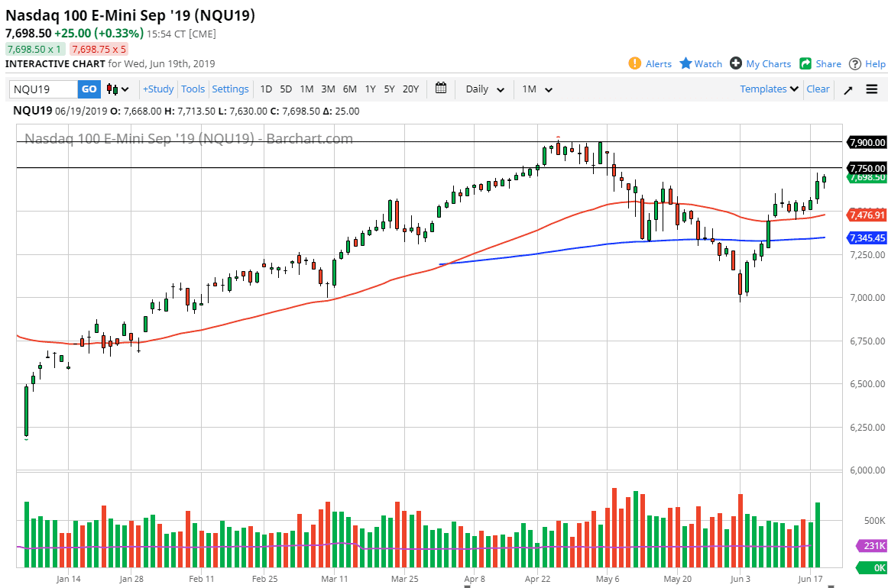888x588 pixels.
Task: Open the Alerts panel
Action: click(x=650, y=63)
